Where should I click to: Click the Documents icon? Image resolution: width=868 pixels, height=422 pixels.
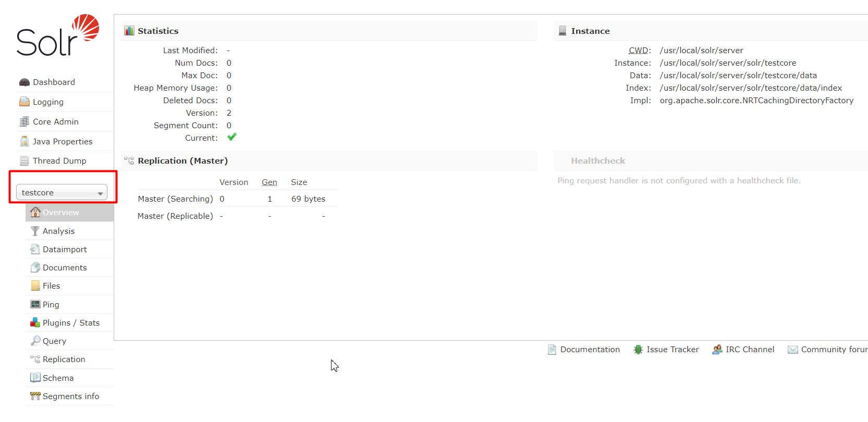(35, 267)
